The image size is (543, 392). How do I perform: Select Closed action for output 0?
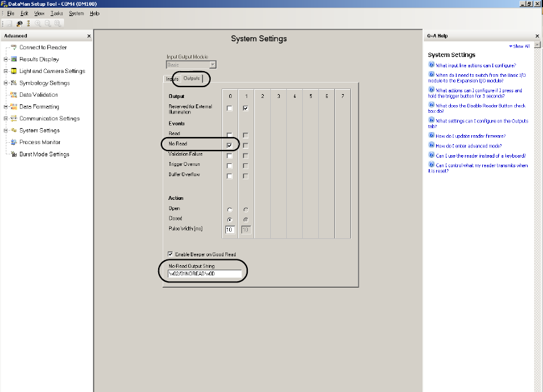coord(230,220)
